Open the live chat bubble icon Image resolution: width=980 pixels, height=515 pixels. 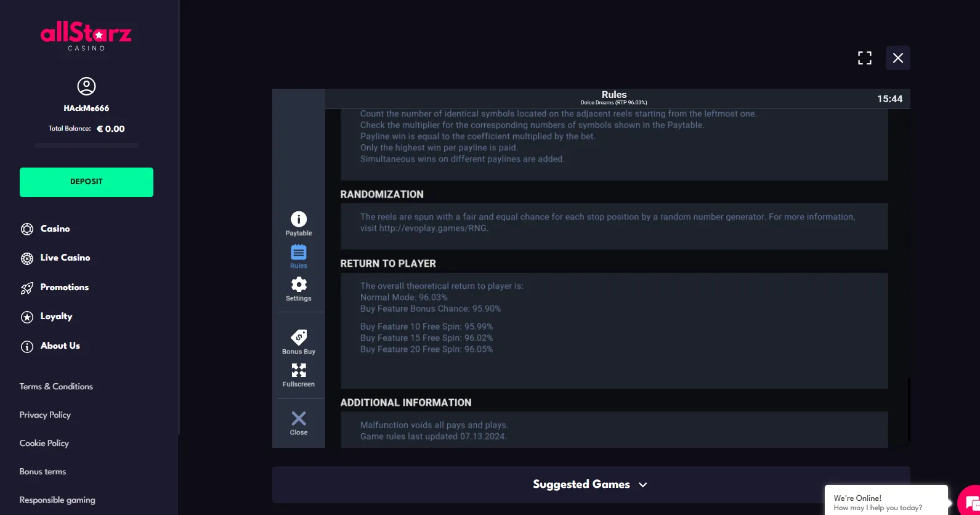pyautogui.click(x=970, y=501)
